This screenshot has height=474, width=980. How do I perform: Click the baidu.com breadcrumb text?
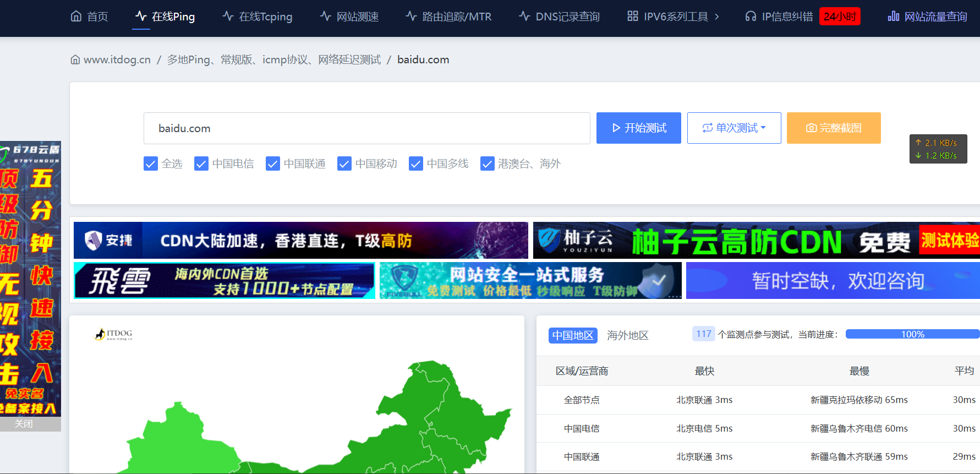423,59
